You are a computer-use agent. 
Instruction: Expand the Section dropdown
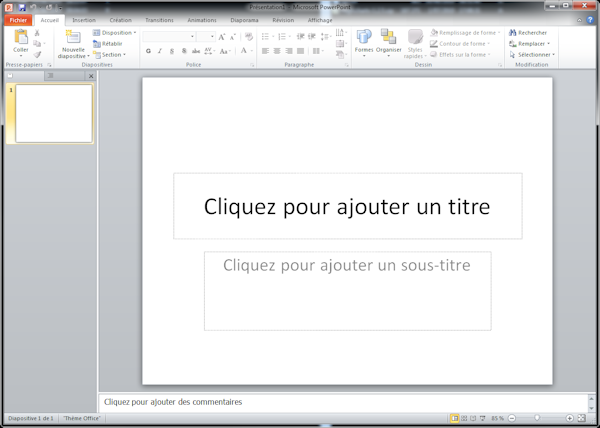tap(113, 54)
